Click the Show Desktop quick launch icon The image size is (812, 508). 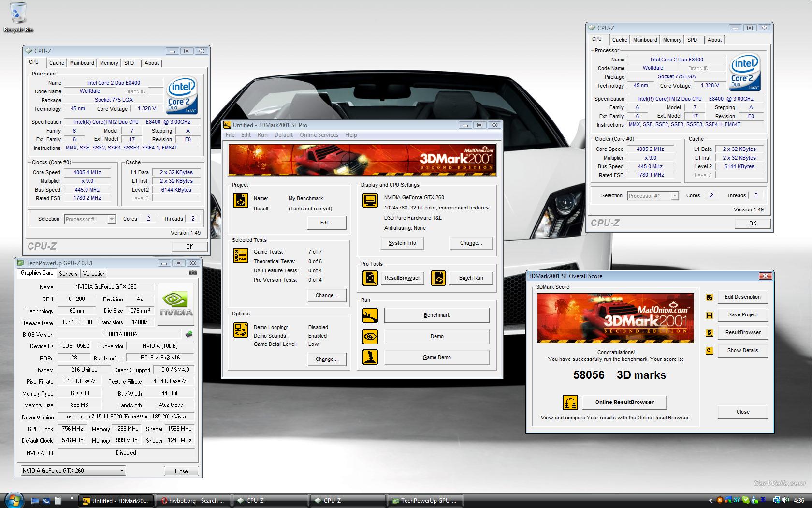[35, 501]
